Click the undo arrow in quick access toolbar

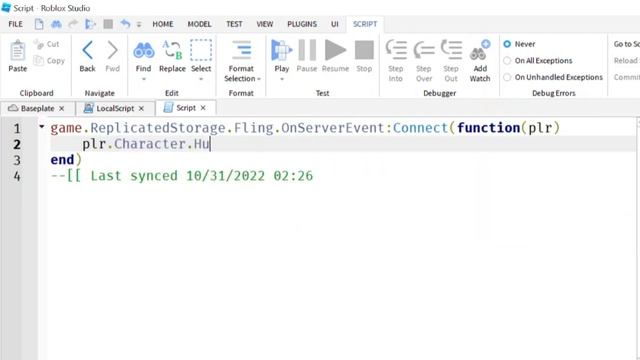pyautogui.click(x=125, y=24)
